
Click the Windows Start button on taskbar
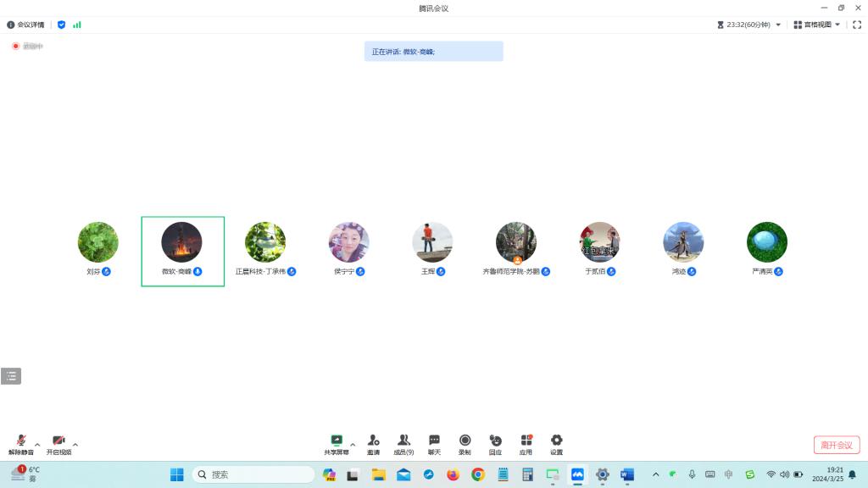(x=177, y=474)
